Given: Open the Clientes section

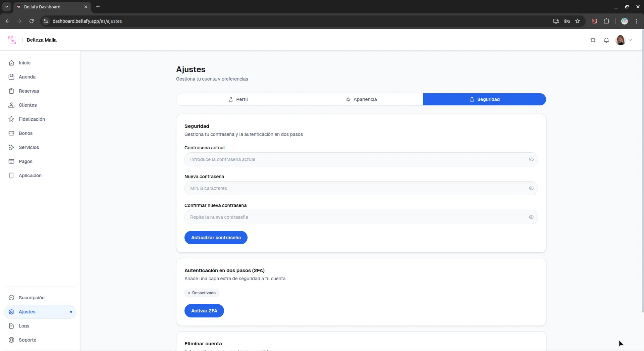Looking at the screenshot, I should pos(28,105).
